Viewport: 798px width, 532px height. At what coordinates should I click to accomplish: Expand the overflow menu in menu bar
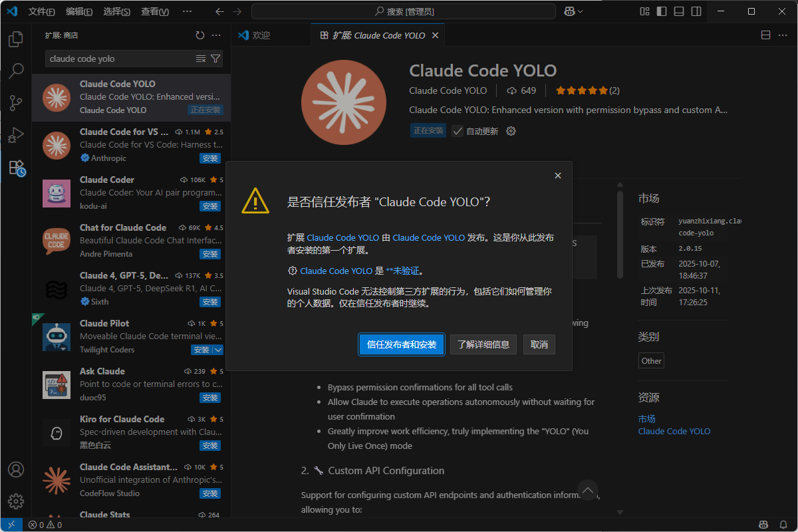[187, 11]
